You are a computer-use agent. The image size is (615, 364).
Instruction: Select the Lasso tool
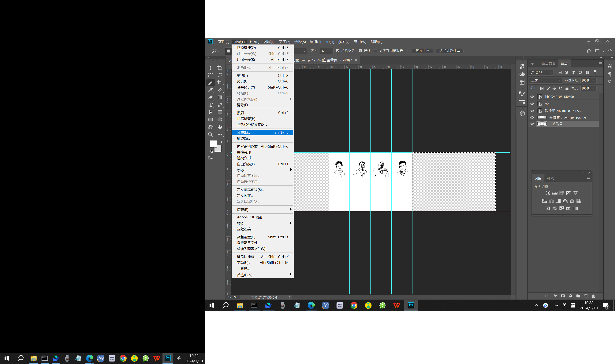point(220,75)
